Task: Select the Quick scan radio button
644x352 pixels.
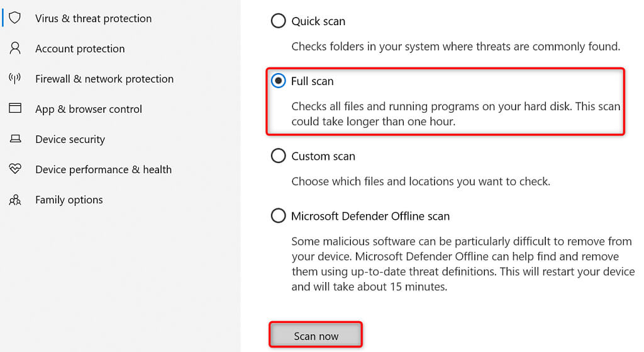Action: pyautogui.click(x=278, y=21)
